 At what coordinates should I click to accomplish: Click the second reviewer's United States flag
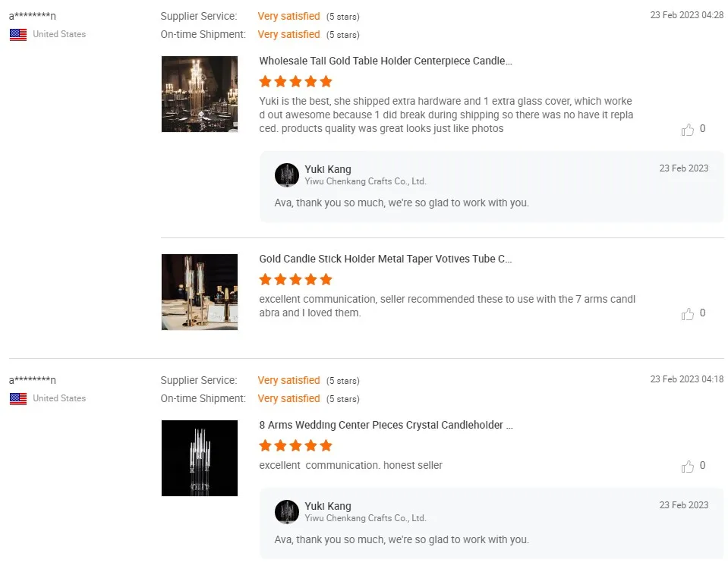[x=18, y=398]
